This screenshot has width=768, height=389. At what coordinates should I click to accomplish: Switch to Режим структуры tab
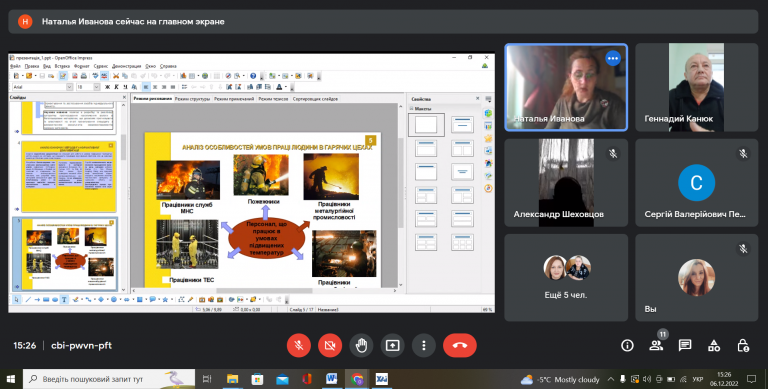pos(192,99)
